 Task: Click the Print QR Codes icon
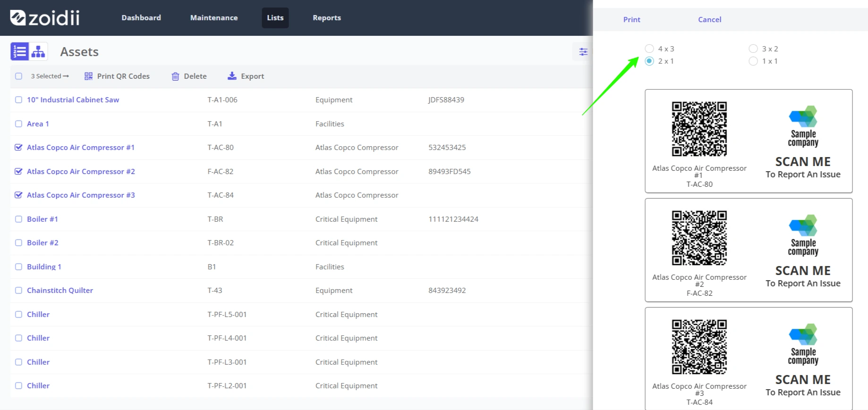click(88, 76)
